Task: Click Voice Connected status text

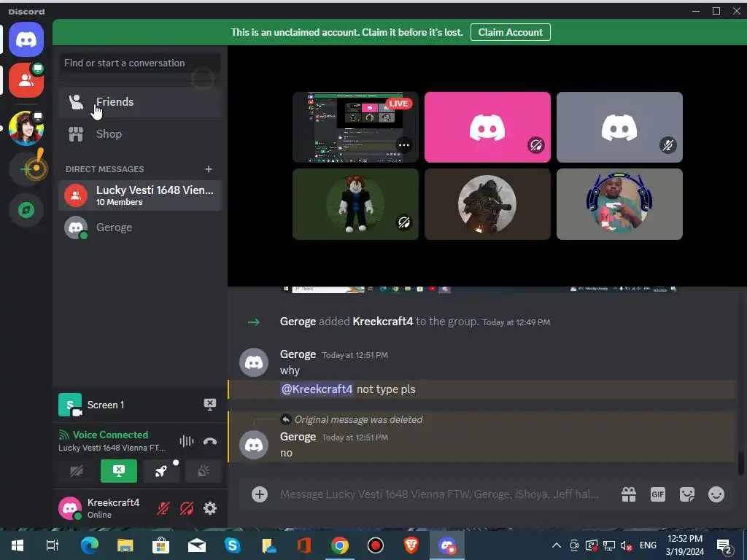Action: 110,435
